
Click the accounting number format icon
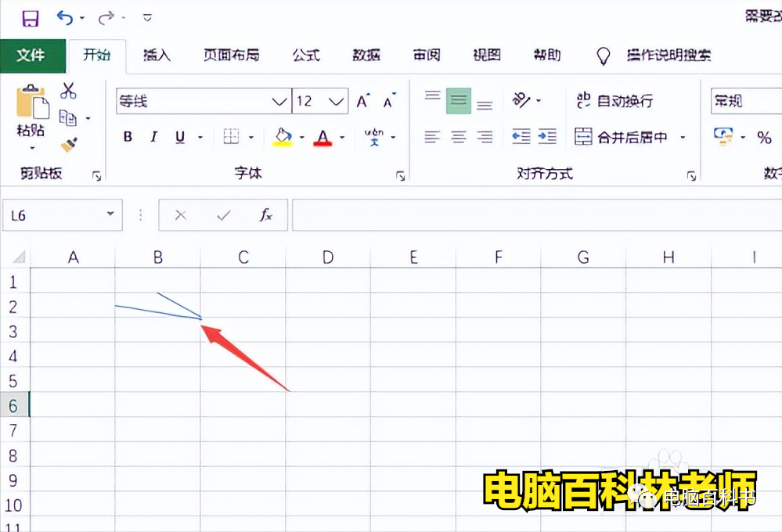[x=723, y=137]
